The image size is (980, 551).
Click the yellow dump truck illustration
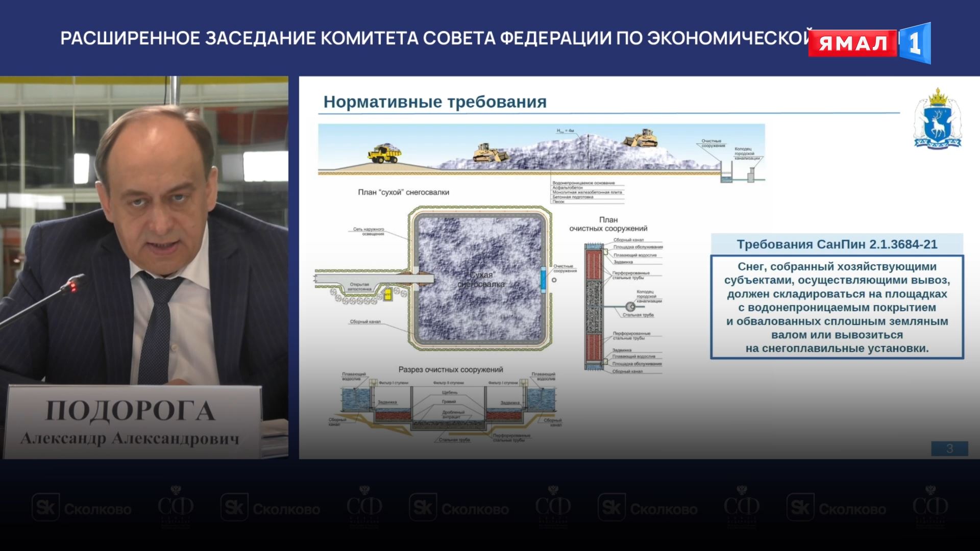384,153
